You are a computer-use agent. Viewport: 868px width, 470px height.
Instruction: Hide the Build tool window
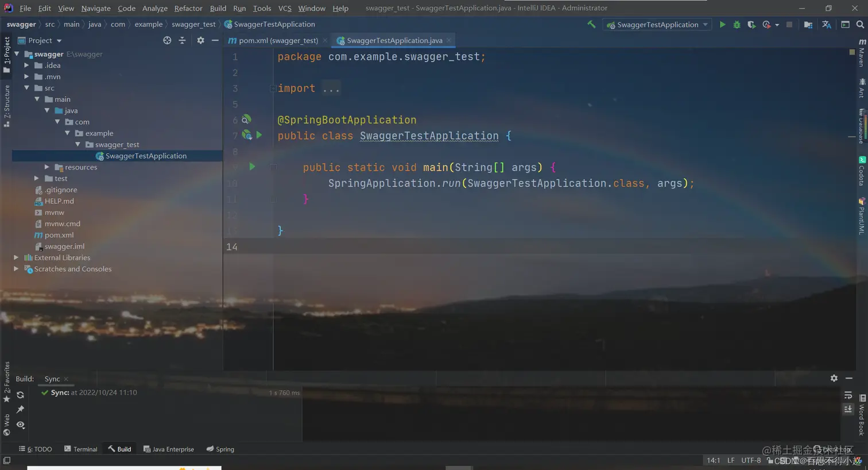848,378
